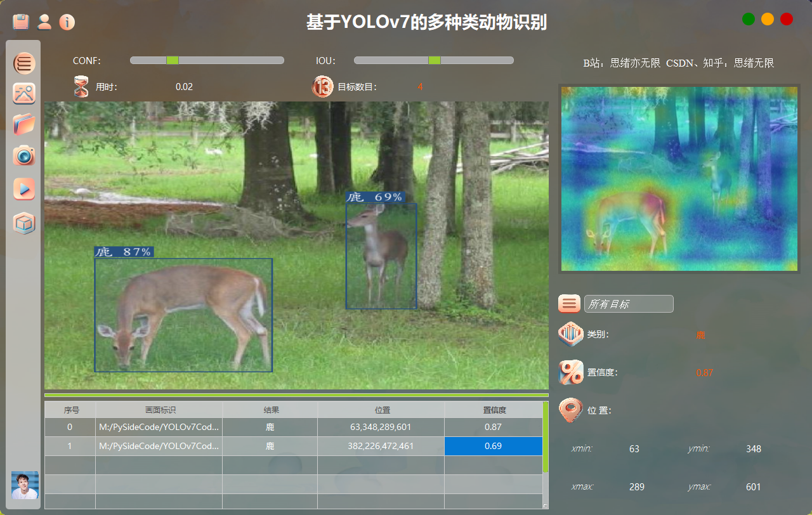The image size is (812, 515).
Task: Open the info icon
Action: pyautogui.click(x=67, y=22)
